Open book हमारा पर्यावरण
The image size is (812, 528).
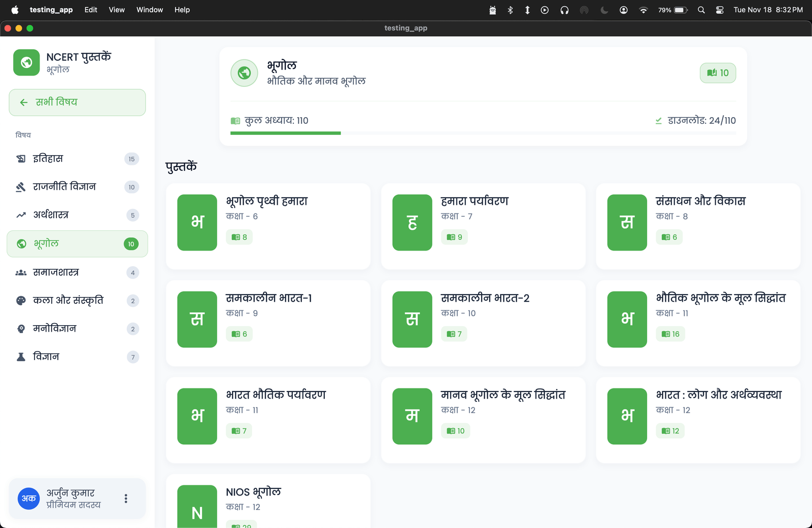coord(483,226)
